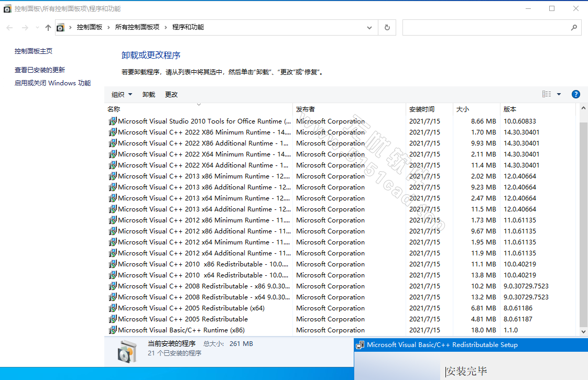This screenshot has height=380, width=588.
Task: Open 控制面板主页 link
Action: [x=34, y=51]
